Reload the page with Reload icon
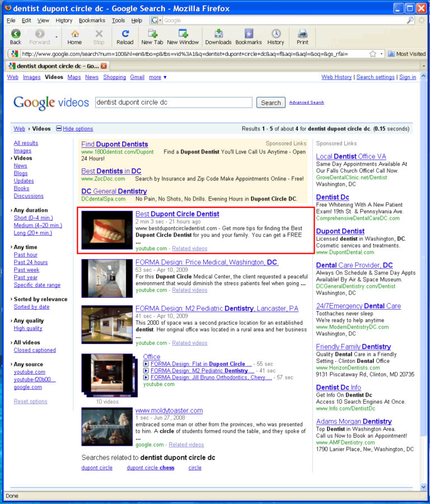Screen dimensions: 430x504 pyautogui.click(x=125, y=34)
